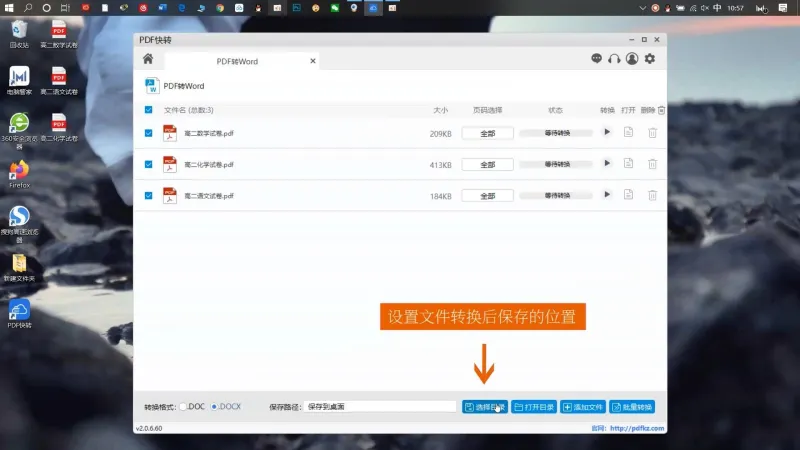Click the delete-all trash icon in header
This screenshot has height=450, width=800.
(x=661, y=110)
